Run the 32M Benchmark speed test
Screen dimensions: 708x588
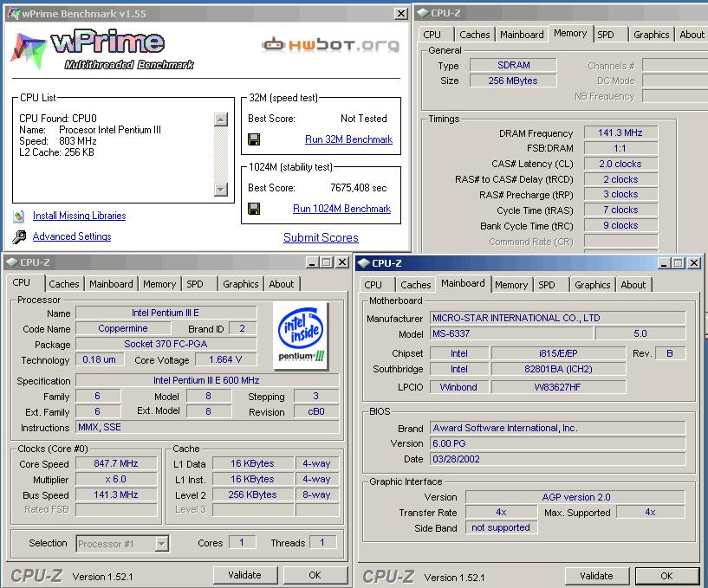tap(348, 139)
